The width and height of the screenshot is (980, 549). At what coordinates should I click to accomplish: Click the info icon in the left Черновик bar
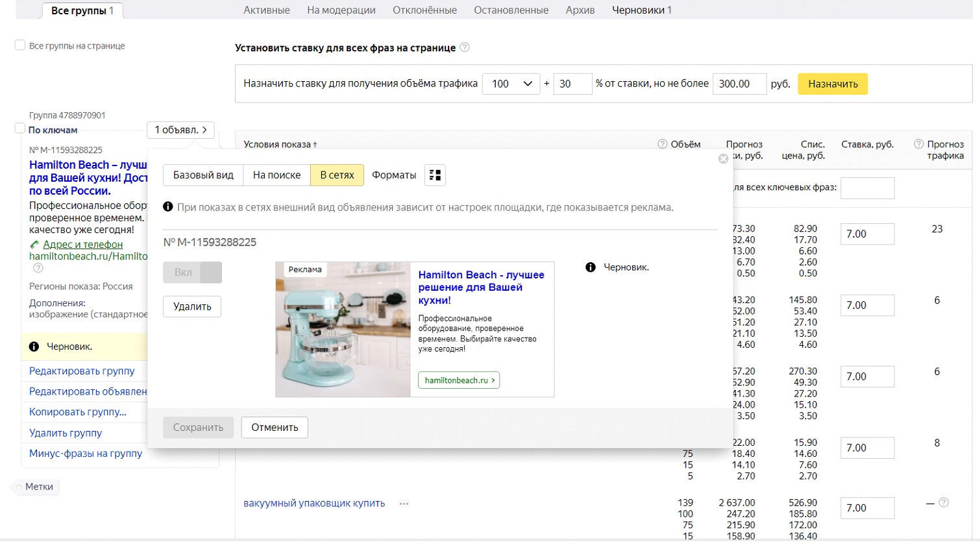pyautogui.click(x=34, y=347)
